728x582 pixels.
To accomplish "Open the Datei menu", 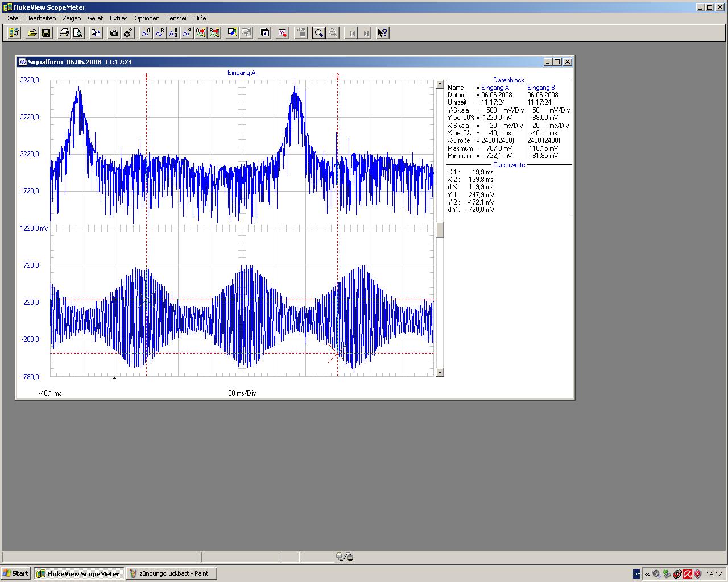I will (x=12, y=18).
